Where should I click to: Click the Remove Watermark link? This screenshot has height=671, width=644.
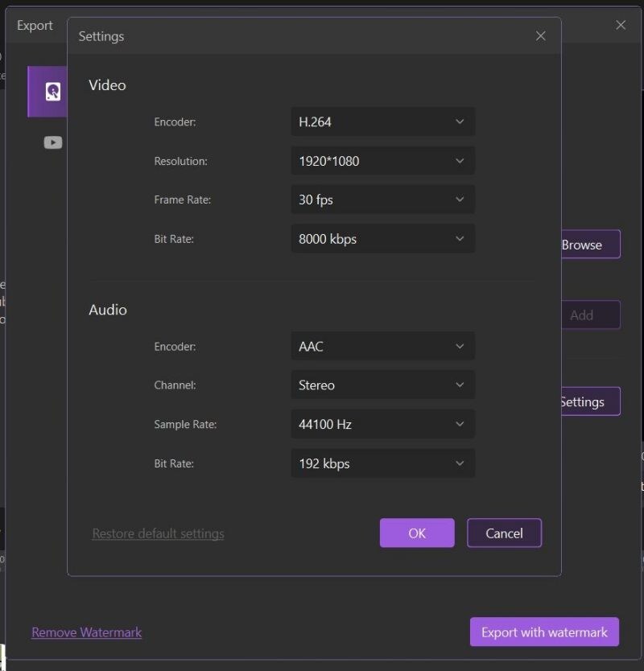pyautogui.click(x=86, y=632)
